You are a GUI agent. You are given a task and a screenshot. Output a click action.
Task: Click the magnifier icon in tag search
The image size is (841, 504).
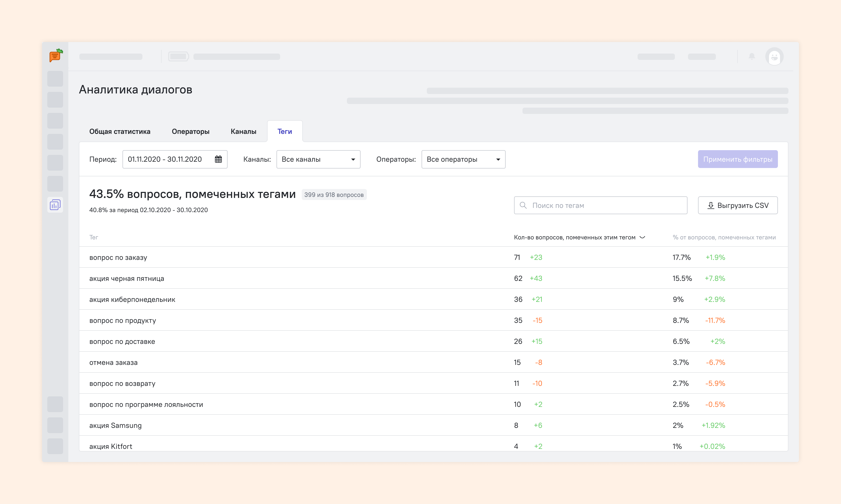pyautogui.click(x=524, y=206)
